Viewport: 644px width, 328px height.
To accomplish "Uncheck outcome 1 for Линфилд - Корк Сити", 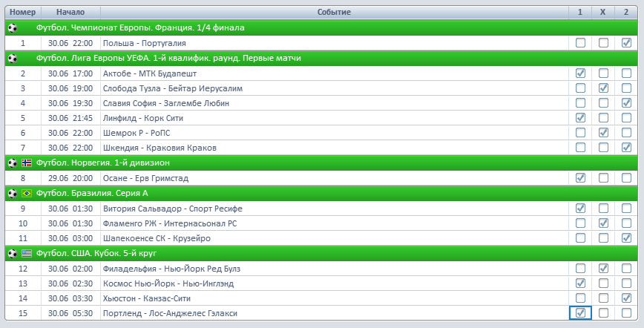I will (580, 117).
